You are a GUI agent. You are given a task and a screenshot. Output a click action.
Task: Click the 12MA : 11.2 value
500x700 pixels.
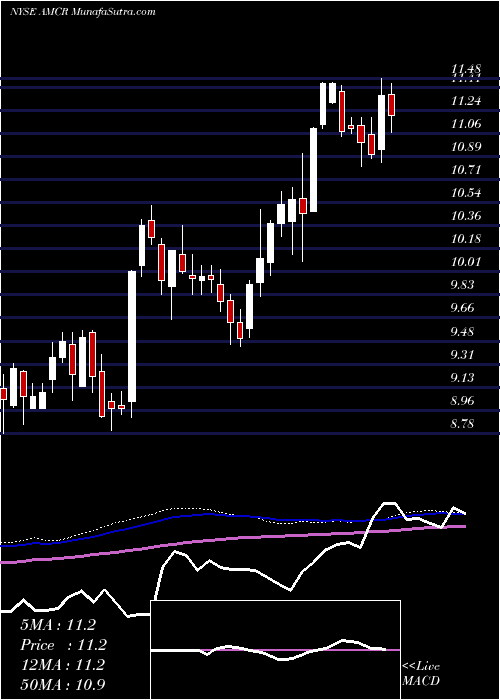click(62, 665)
